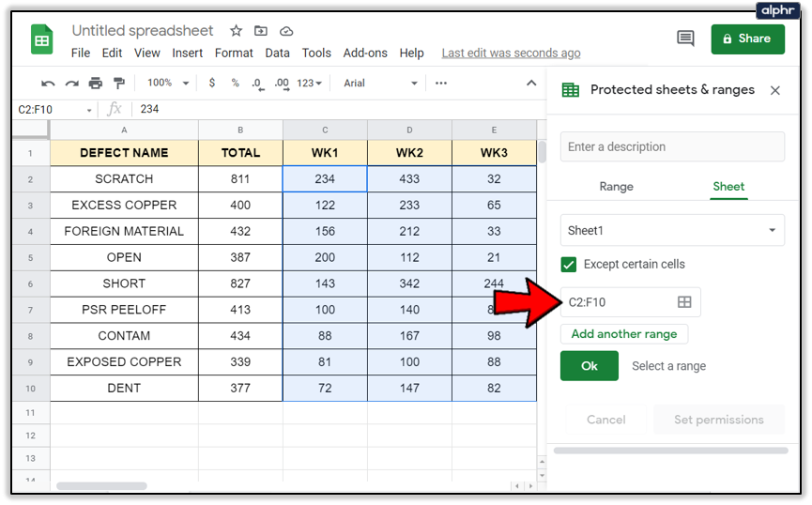
Task: Click the select data range grid icon
Action: (x=684, y=302)
